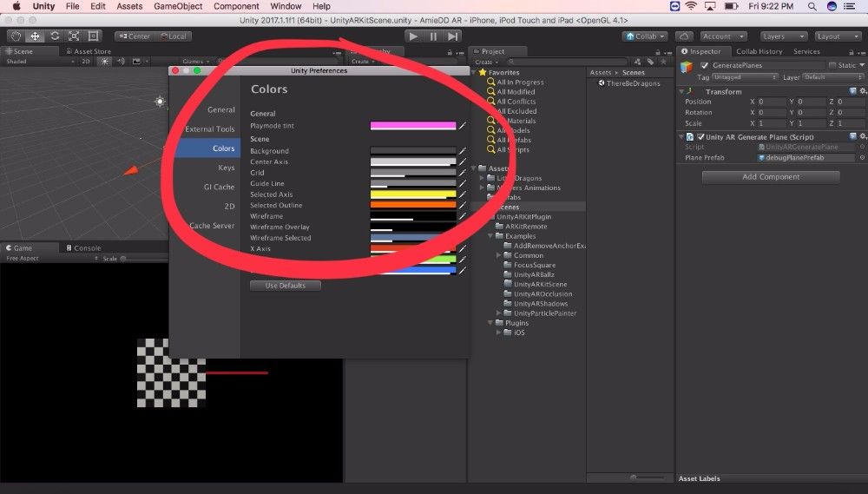Open the Shaded draw mode dropdown
The image size is (868, 494).
39,62
